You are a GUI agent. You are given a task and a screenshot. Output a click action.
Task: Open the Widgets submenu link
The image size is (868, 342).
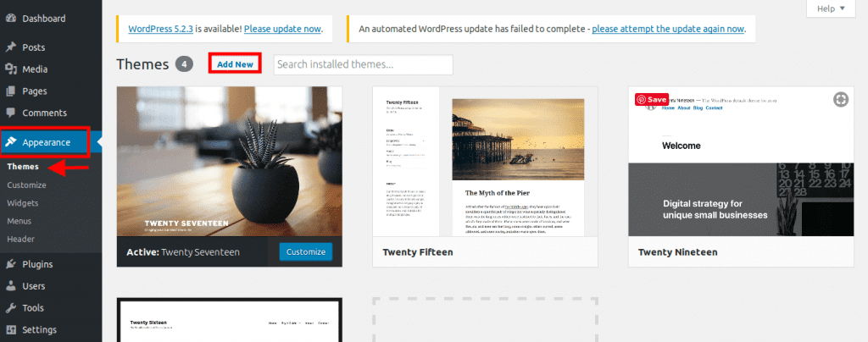pos(23,203)
